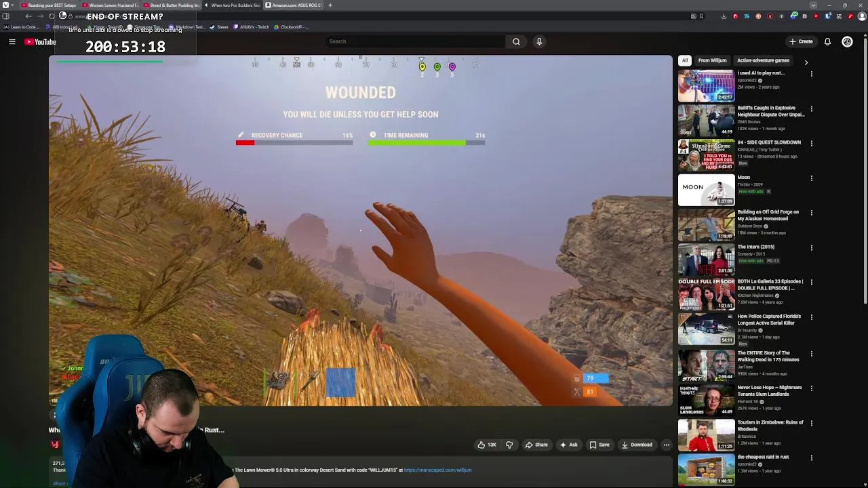Open the Create menu
The height and width of the screenshot is (488, 868).
(x=801, y=41)
